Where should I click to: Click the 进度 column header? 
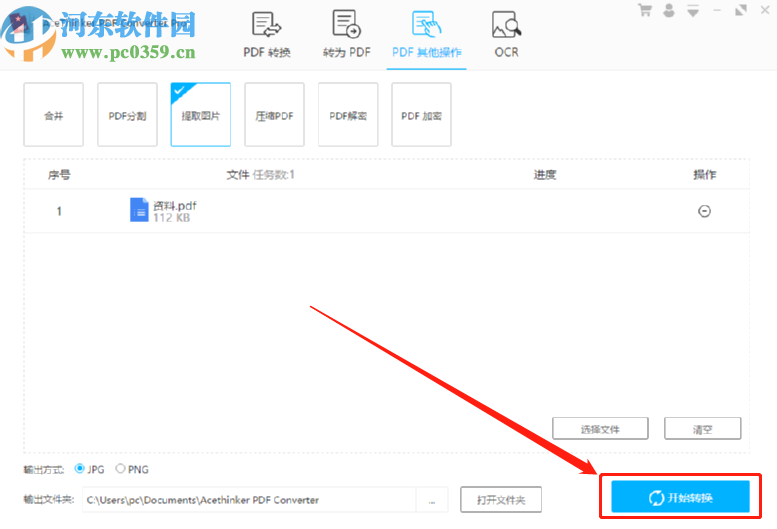(545, 175)
